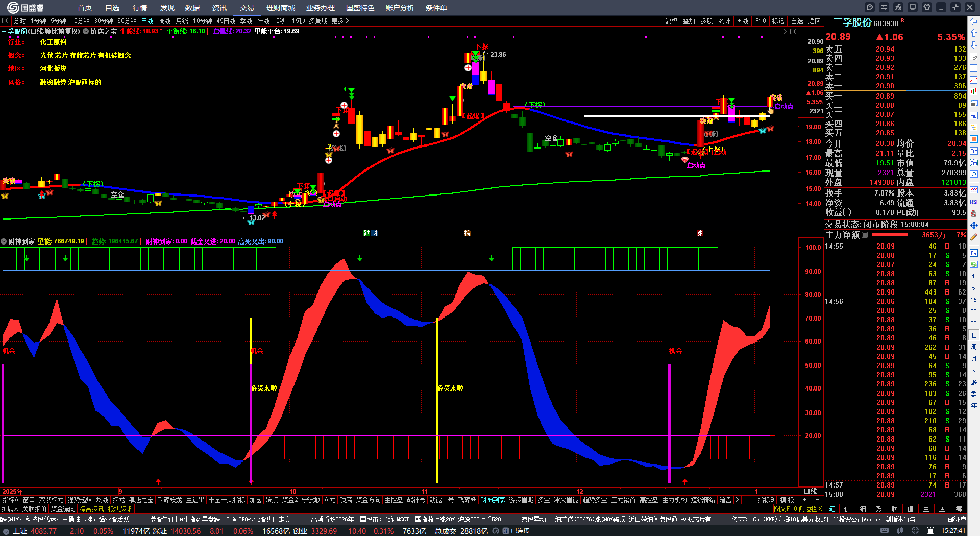Collapse the 侧边栏 sidebar

click(x=810, y=509)
